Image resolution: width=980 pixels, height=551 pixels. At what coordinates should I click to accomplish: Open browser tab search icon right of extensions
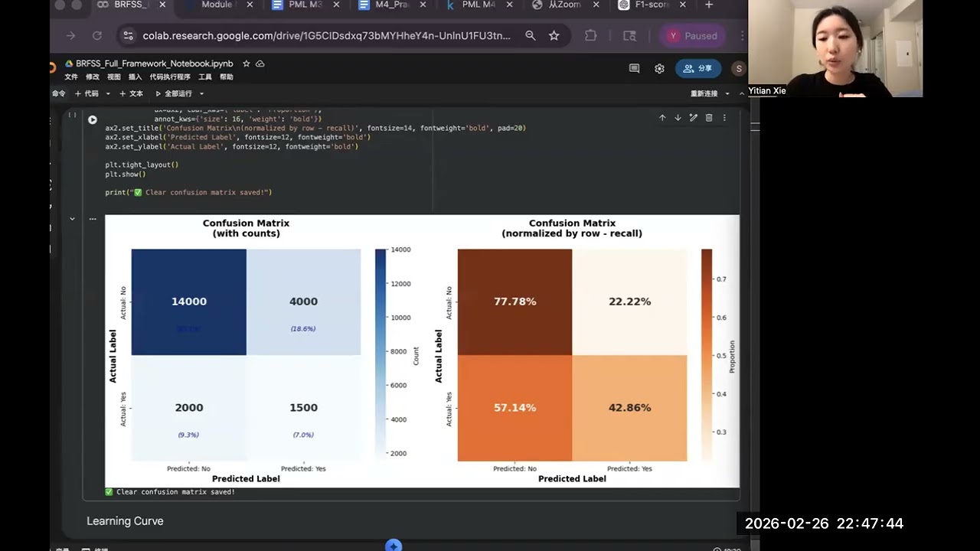629,35
